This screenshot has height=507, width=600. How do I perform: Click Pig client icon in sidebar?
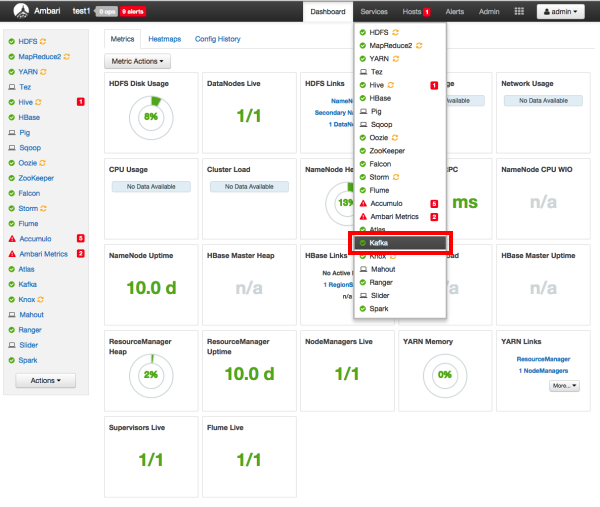click(x=12, y=133)
